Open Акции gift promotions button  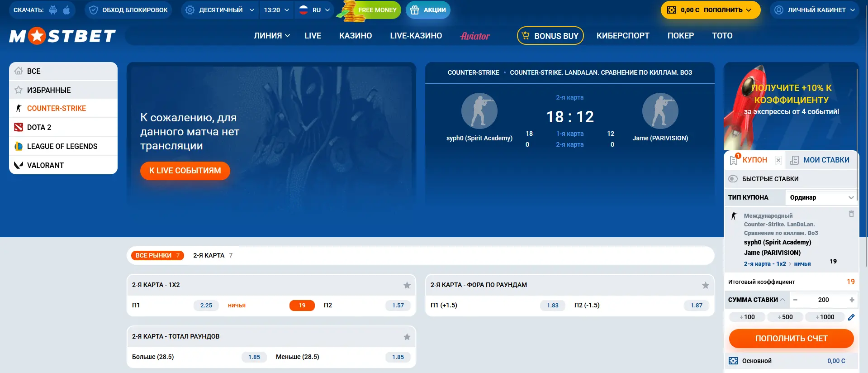click(x=428, y=10)
